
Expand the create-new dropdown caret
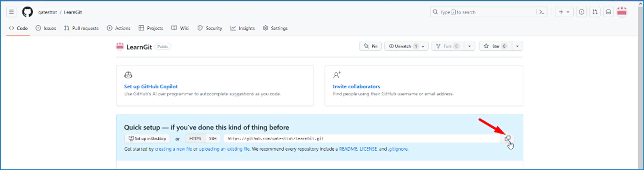(568, 12)
